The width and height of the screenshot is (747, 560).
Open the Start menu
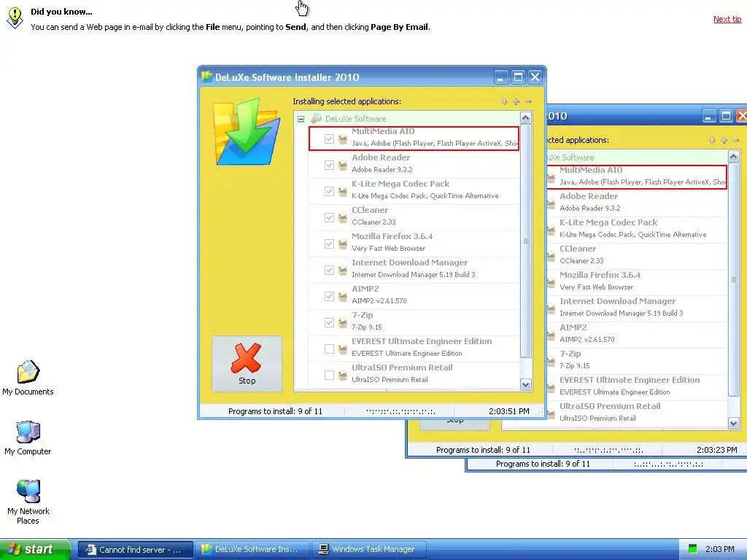[35, 549]
